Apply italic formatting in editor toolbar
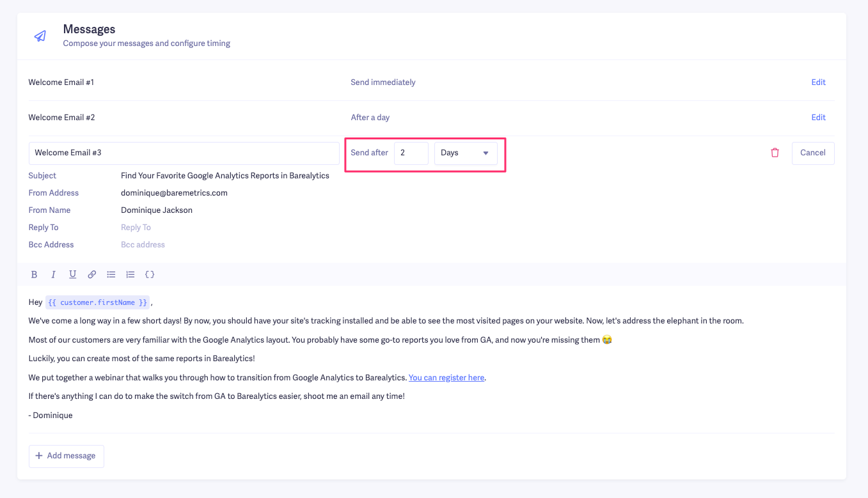 click(x=54, y=274)
